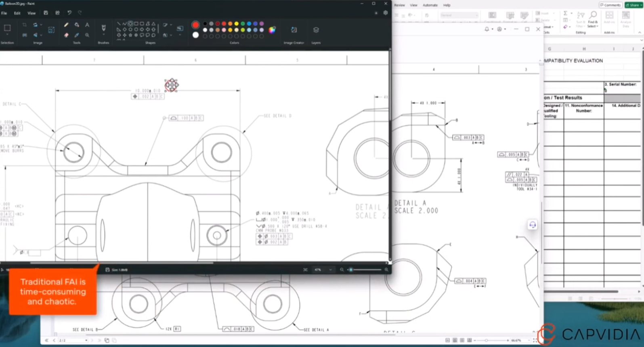Open the Edit colors wheel

pos(273,30)
